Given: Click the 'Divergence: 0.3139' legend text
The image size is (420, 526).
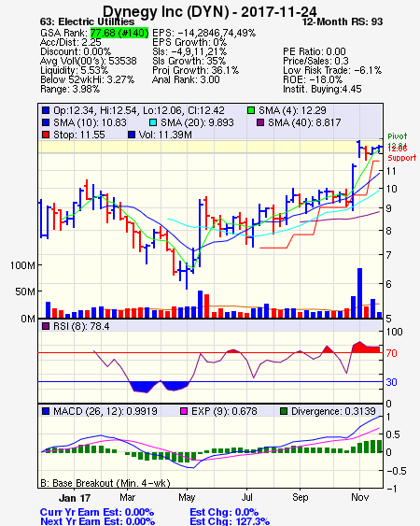Looking at the screenshot, I should tap(333, 411).
